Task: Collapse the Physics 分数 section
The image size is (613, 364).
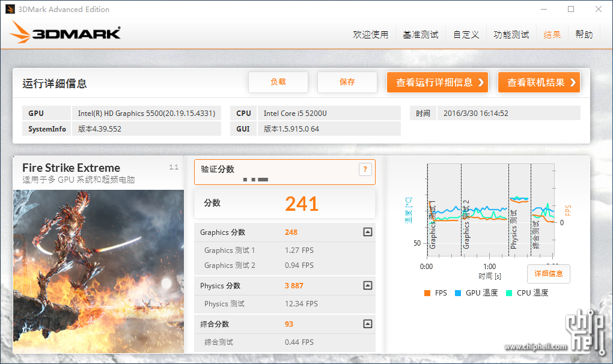Action: click(367, 285)
